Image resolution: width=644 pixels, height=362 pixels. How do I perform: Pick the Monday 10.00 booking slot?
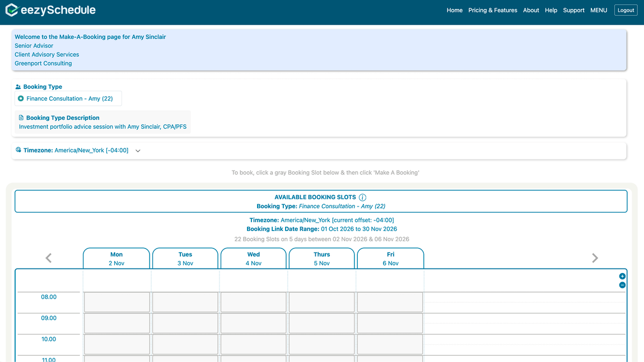pos(117,344)
